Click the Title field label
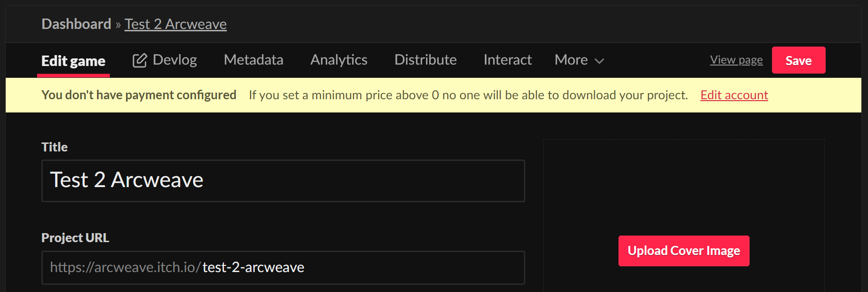 click(x=54, y=147)
